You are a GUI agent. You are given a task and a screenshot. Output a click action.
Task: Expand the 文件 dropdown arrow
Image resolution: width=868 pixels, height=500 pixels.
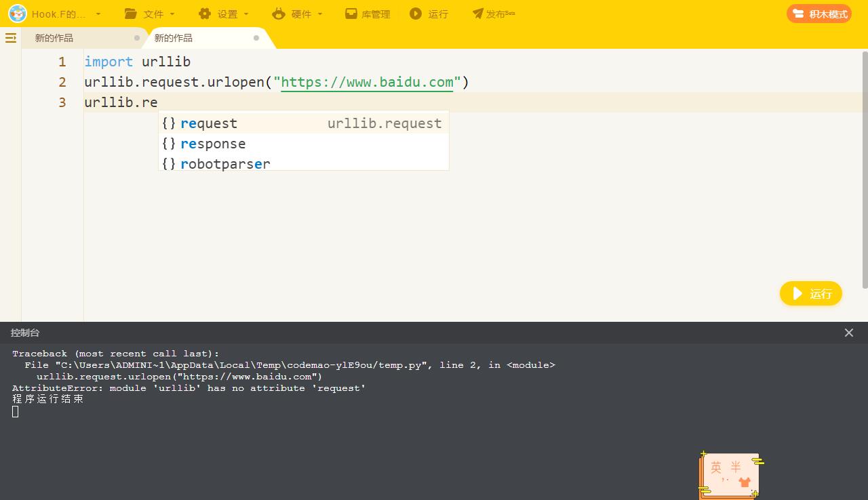172,14
